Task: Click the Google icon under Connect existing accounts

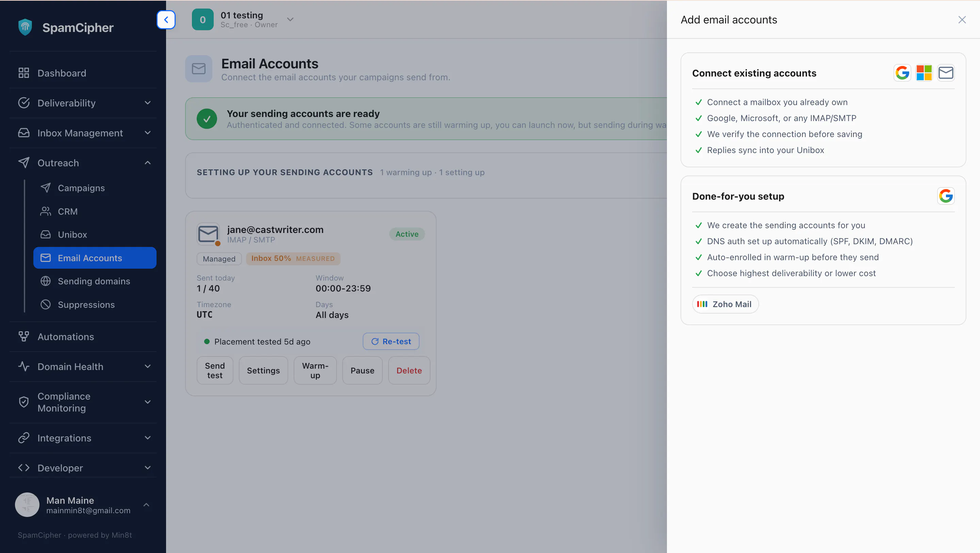Action: 902,73
